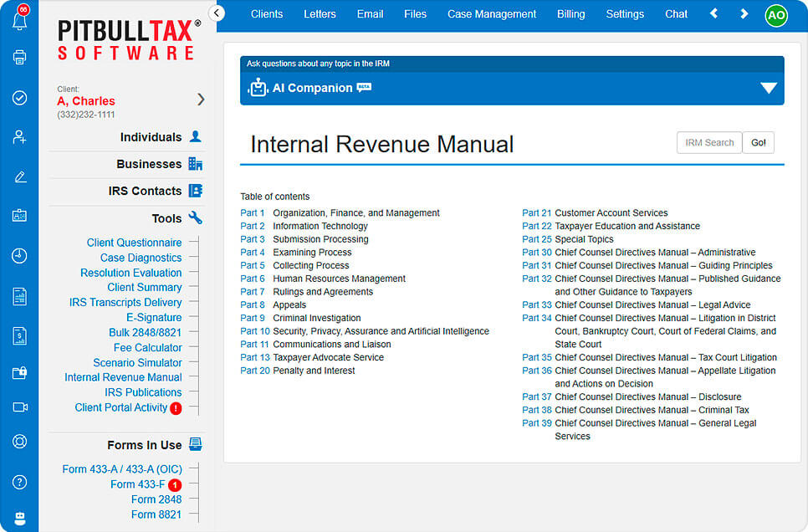The height and width of the screenshot is (532, 808).
Task: Open Form 8821 in Forms In Use
Action: click(156, 514)
